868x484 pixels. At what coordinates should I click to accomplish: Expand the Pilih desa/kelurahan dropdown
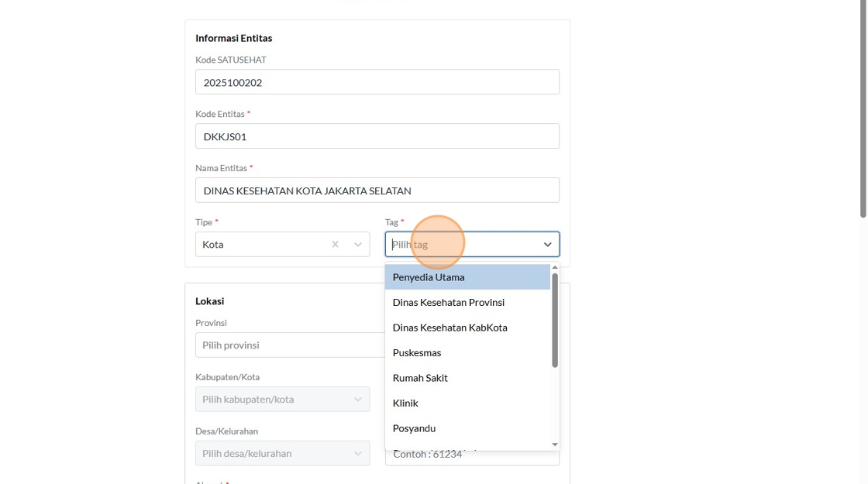pyautogui.click(x=282, y=454)
